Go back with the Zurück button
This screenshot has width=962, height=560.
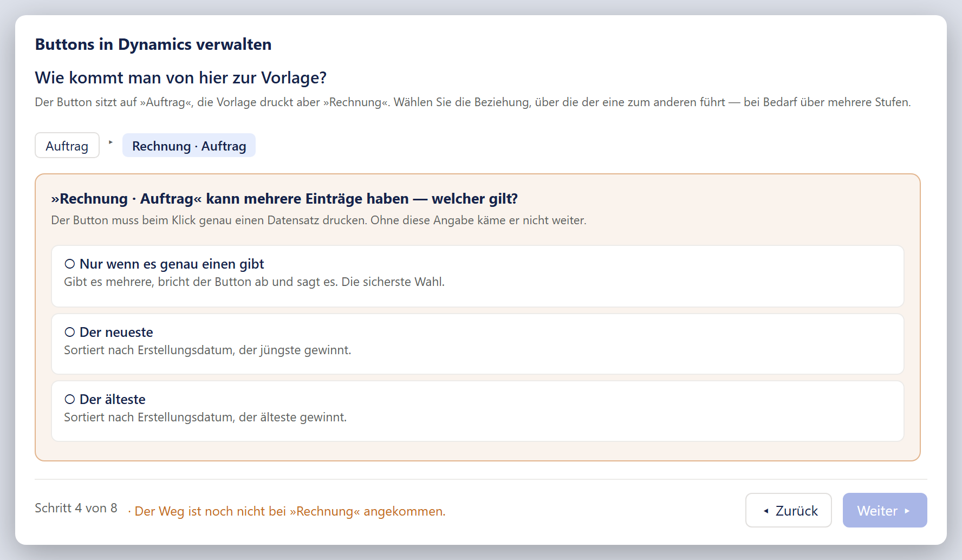[x=788, y=510]
